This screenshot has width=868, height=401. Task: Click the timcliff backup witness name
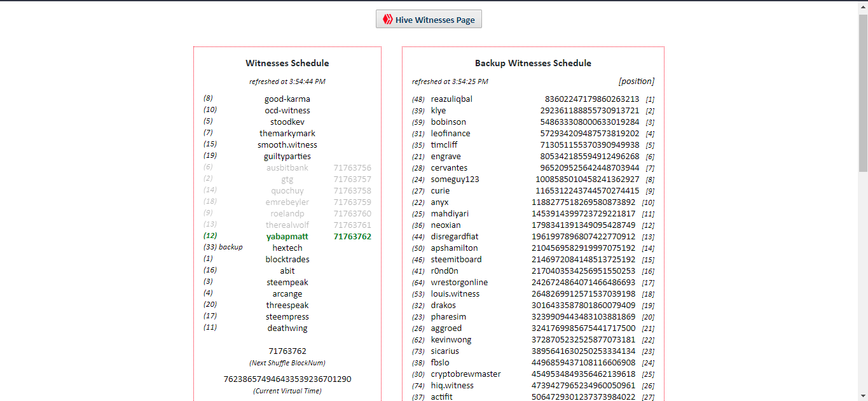pyautogui.click(x=444, y=144)
